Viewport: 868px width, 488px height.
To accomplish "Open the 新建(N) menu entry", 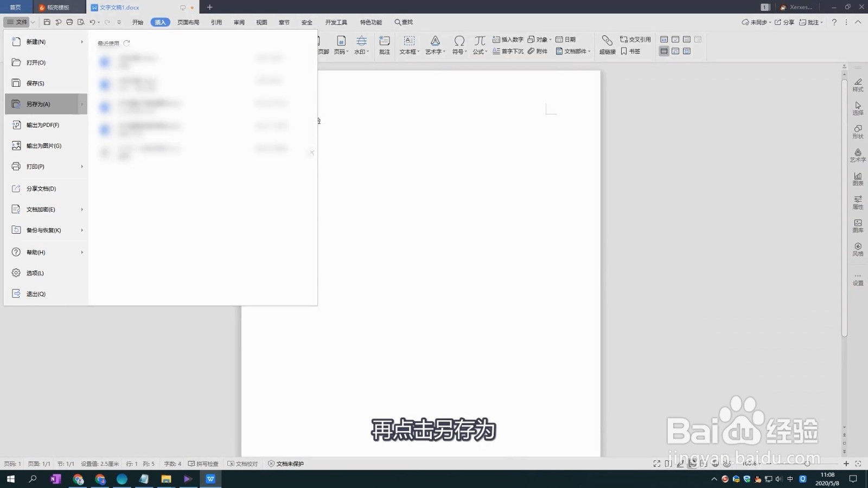I will [46, 42].
